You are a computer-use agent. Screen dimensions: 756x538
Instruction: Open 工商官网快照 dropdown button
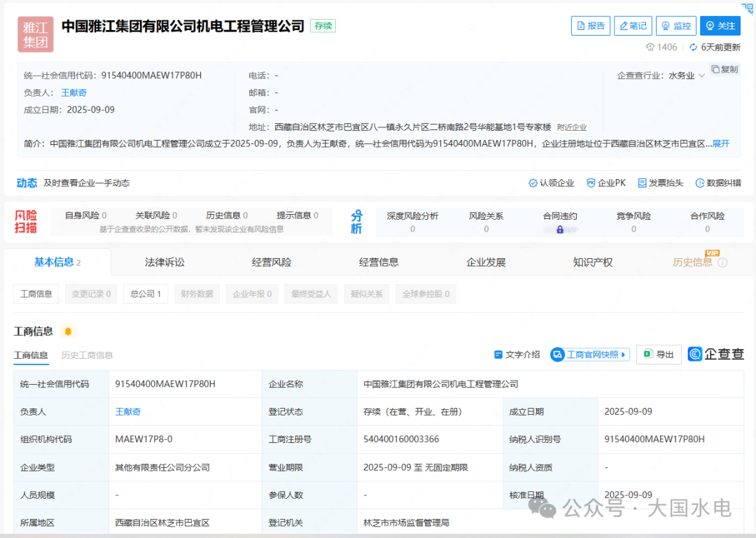[x=589, y=355]
